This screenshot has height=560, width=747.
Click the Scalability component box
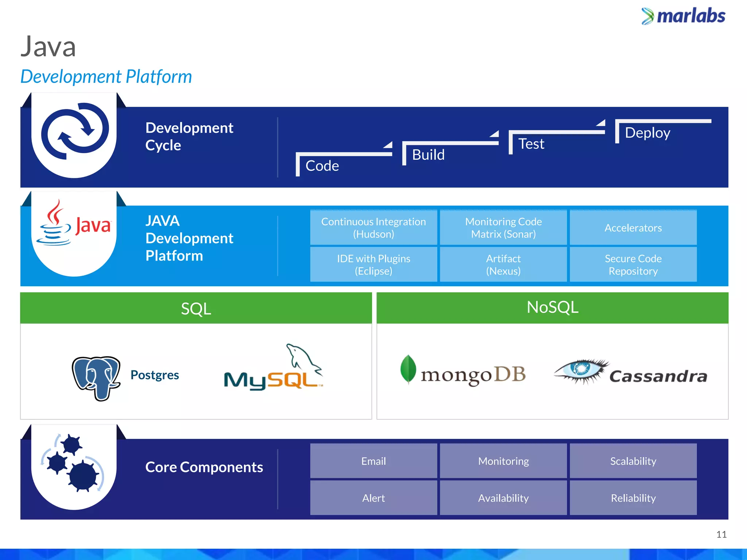633,461
